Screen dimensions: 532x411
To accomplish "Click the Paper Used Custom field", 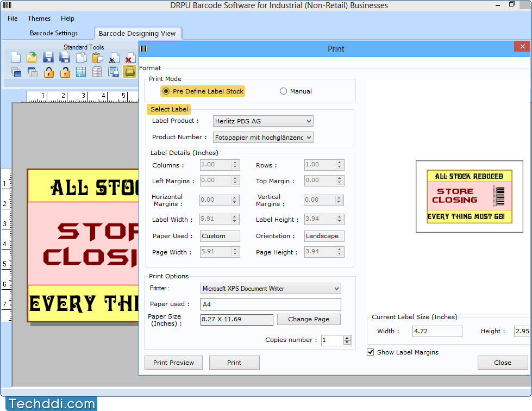I will 220,236.
